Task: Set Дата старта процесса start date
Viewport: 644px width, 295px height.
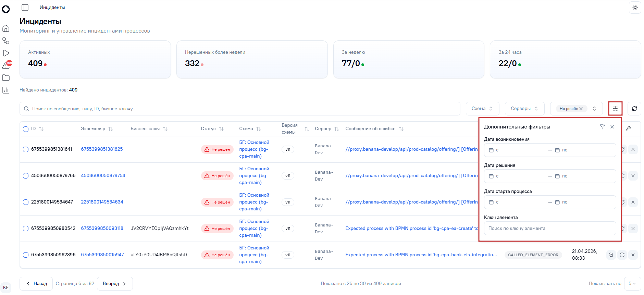Action: point(517,202)
